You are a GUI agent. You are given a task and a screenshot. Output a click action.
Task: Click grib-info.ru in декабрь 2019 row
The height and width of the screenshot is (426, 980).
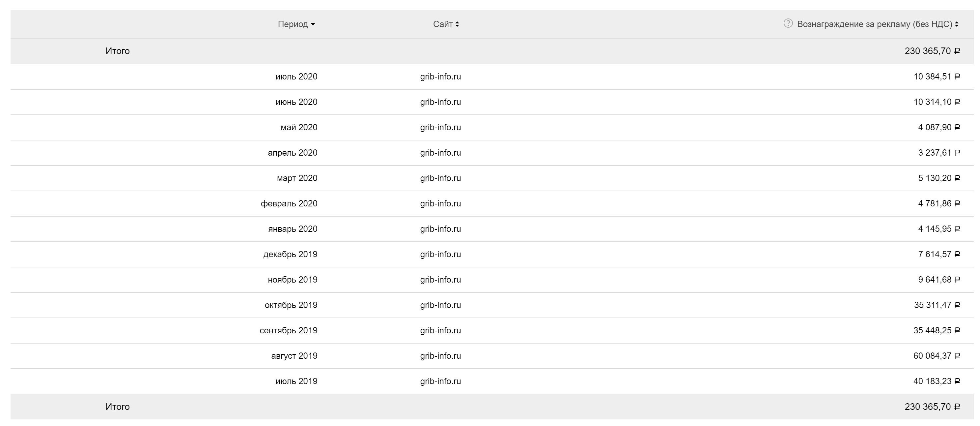440,254
